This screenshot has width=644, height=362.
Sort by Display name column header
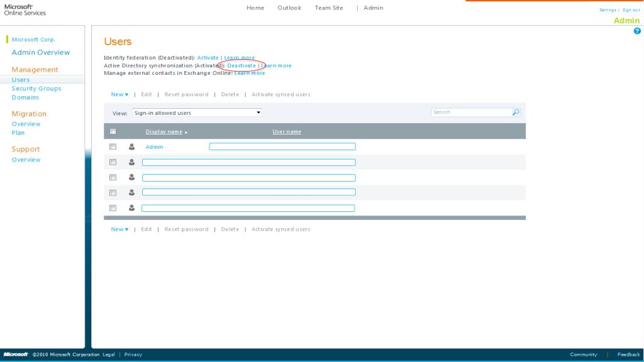click(164, 132)
